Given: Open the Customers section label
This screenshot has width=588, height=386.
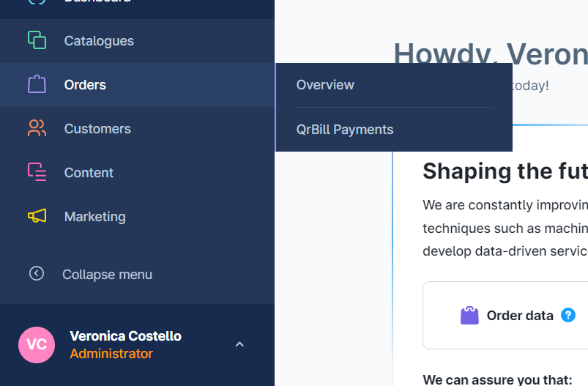Looking at the screenshot, I should (x=97, y=129).
